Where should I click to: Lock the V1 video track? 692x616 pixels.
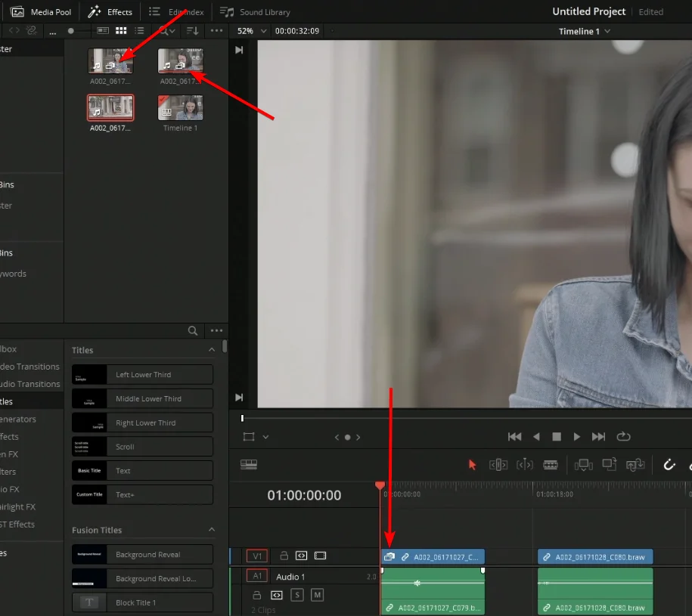click(284, 556)
